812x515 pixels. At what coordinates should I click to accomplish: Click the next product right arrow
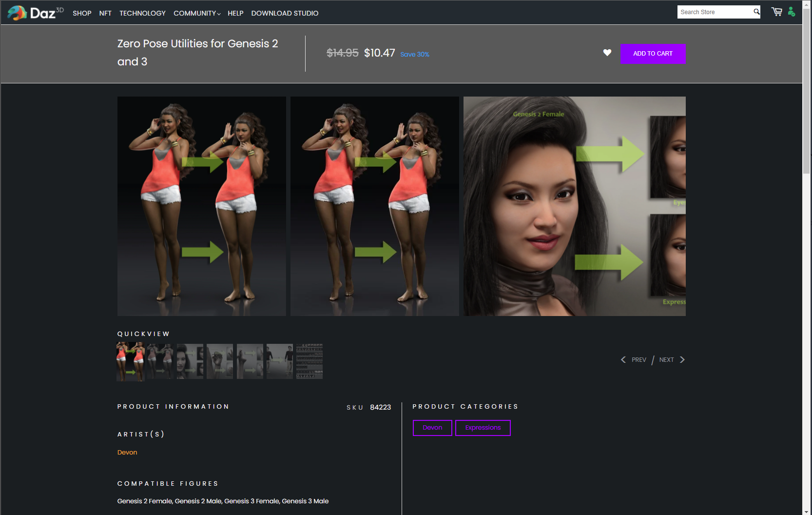tap(682, 359)
